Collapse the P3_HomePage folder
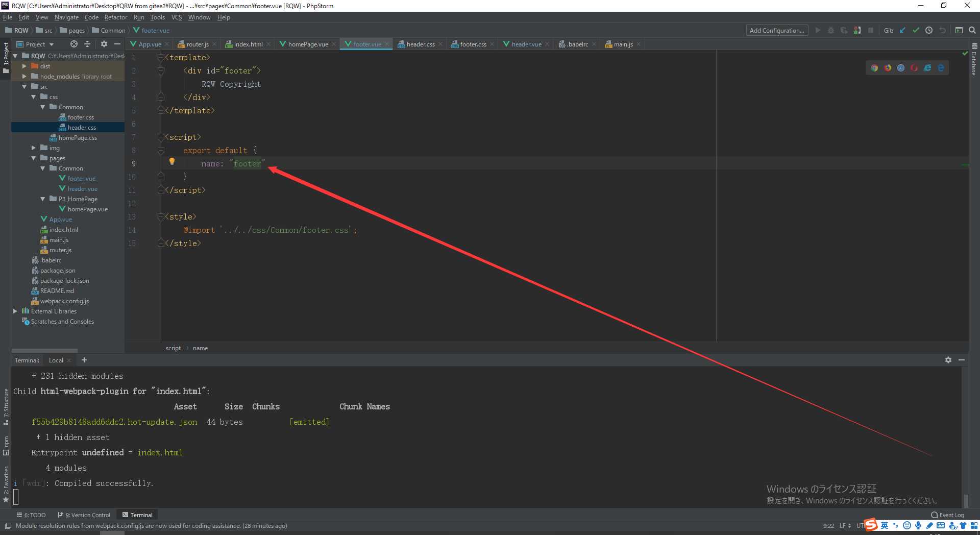This screenshot has height=535, width=980. tap(42, 199)
